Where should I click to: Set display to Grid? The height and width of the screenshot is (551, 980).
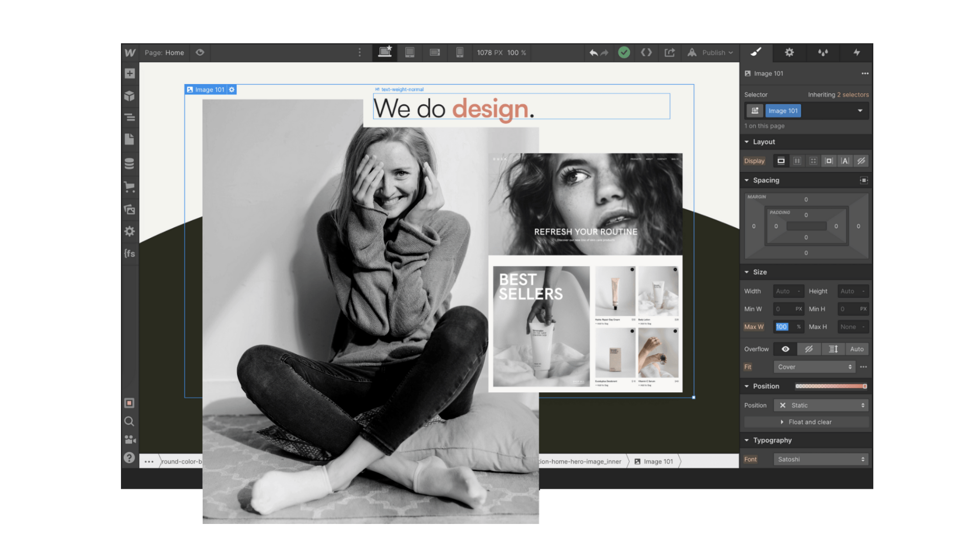point(813,161)
